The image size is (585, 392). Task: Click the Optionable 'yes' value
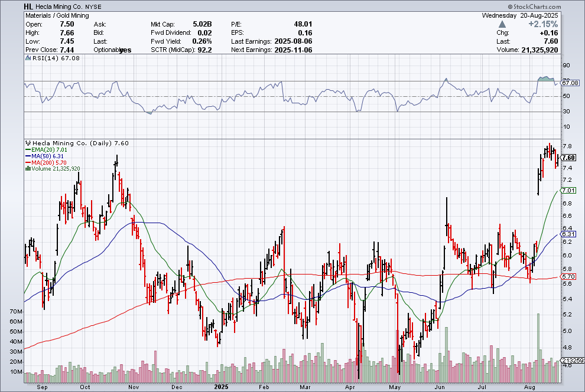click(x=125, y=50)
